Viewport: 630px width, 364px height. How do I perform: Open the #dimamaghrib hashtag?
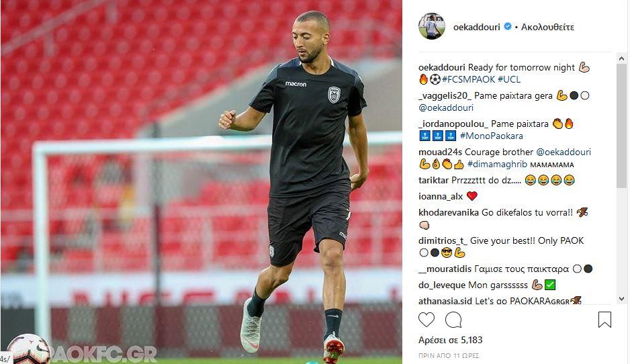point(497,164)
